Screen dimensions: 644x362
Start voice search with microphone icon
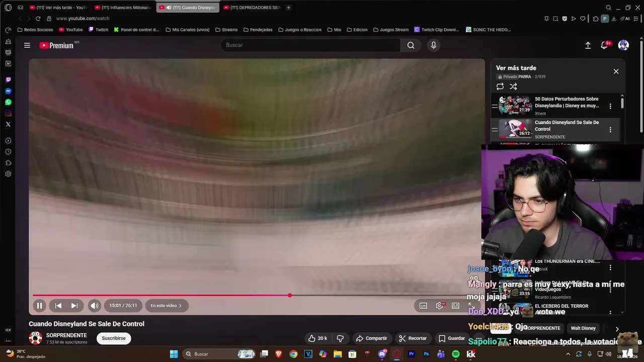click(x=434, y=45)
